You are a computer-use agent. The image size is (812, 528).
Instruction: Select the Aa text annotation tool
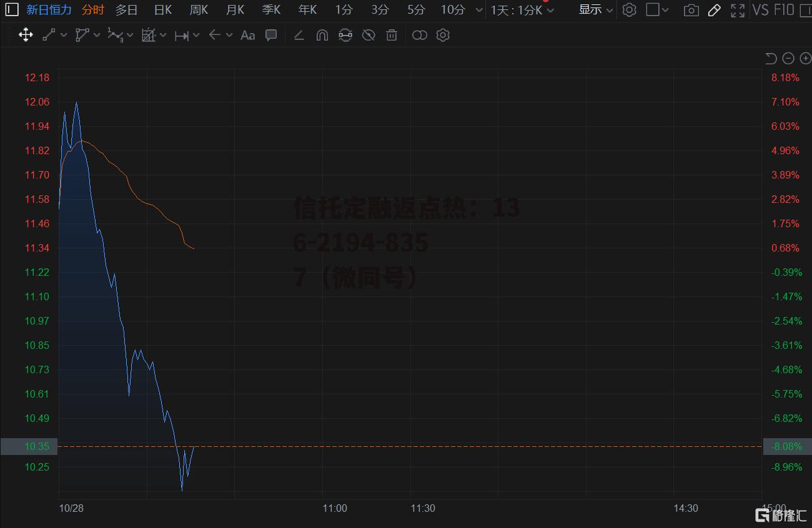247,35
